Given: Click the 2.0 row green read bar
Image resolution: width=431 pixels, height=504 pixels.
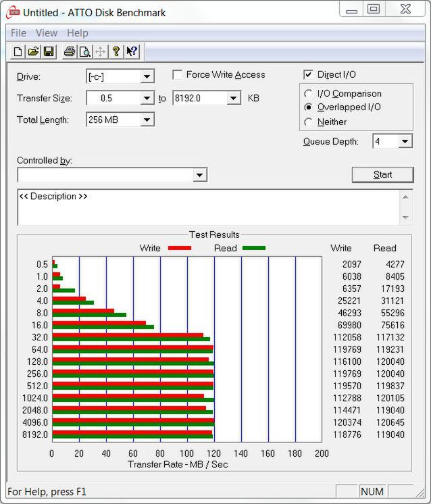Looking at the screenshot, I should click(64, 291).
